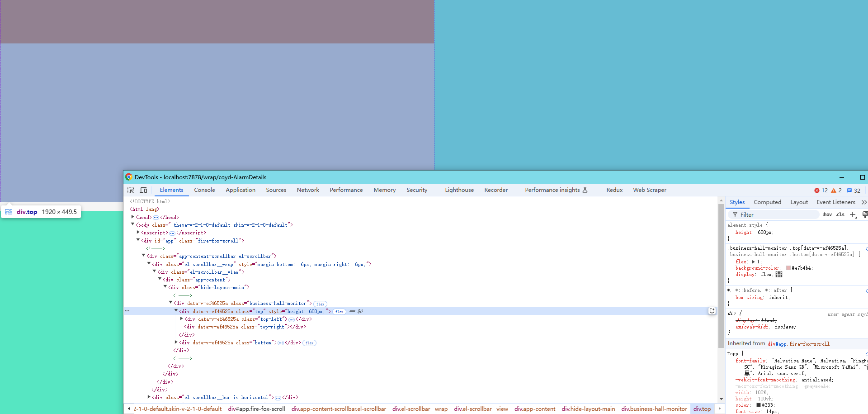Click the Styles filter input field
The image size is (868, 414).
pos(774,215)
